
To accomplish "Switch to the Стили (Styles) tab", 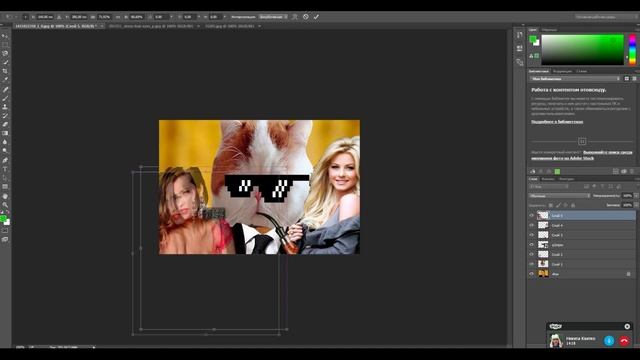I will tap(582, 71).
